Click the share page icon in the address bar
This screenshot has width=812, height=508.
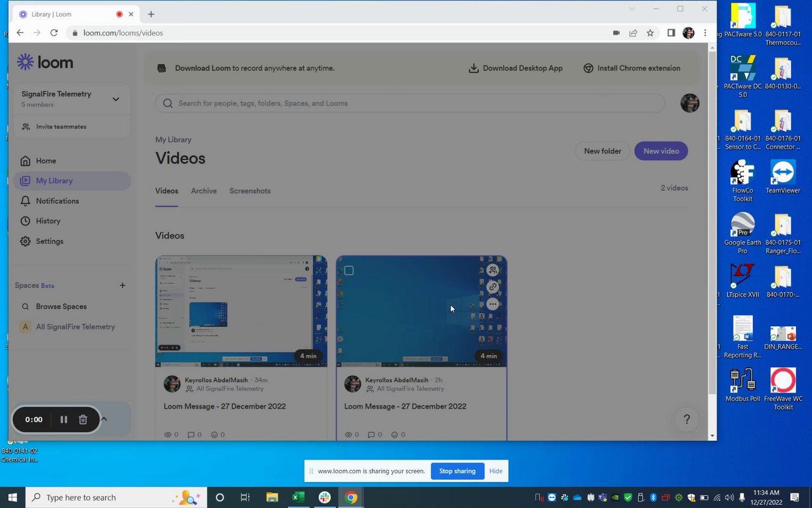(x=633, y=33)
